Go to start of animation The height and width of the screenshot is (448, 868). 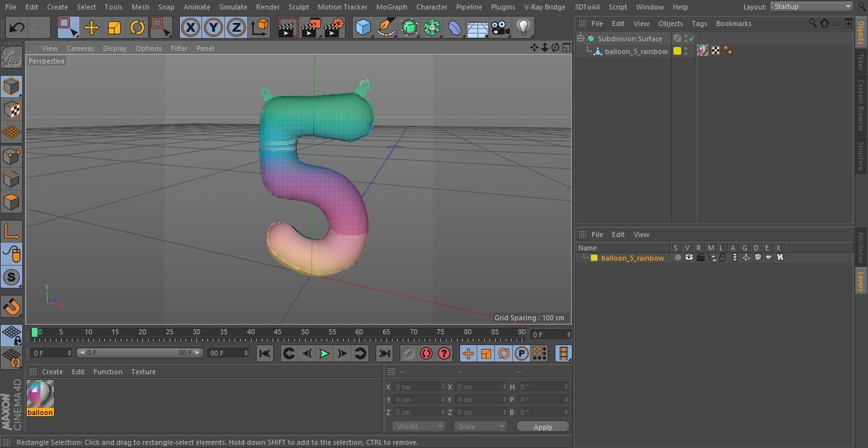(x=265, y=353)
